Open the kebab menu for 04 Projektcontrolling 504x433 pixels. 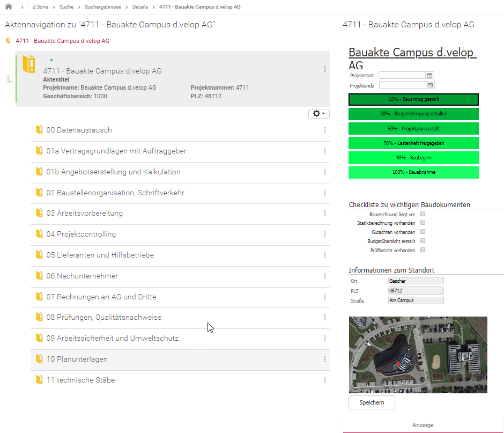pyautogui.click(x=324, y=234)
